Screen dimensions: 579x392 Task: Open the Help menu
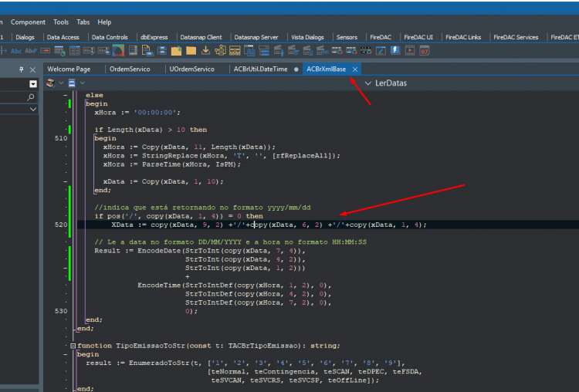pos(104,22)
